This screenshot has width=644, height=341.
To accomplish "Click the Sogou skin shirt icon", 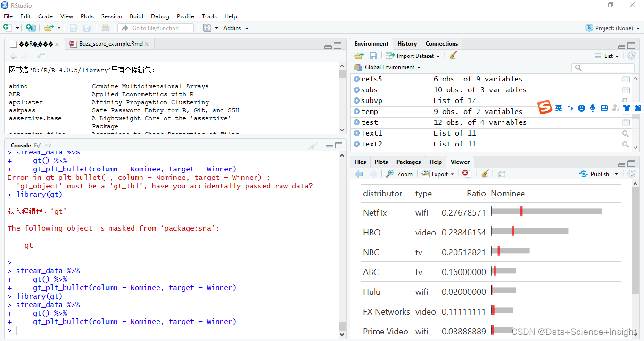I will pos(627,108).
